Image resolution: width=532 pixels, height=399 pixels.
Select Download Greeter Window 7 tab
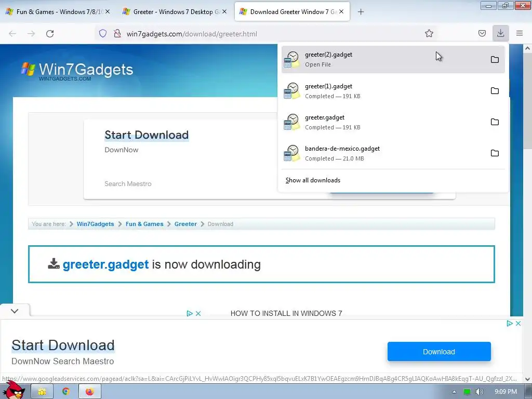(292, 12)
